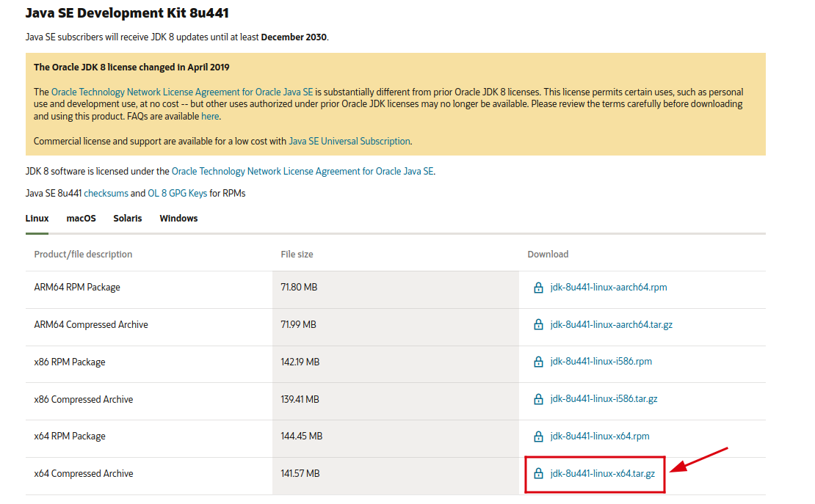This screenshot has height=504, width=815.
Task: Download jdk-8u441-linux-aarch64.tar.gz
Action: [611, 325]
